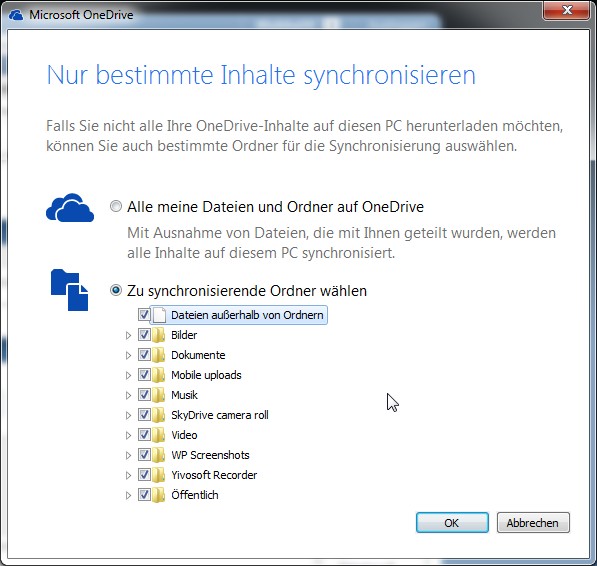The width and height of the screenshot is (597, 566).
Task: Uncheck the Video folder checkbox
Action: coord(144,435)
